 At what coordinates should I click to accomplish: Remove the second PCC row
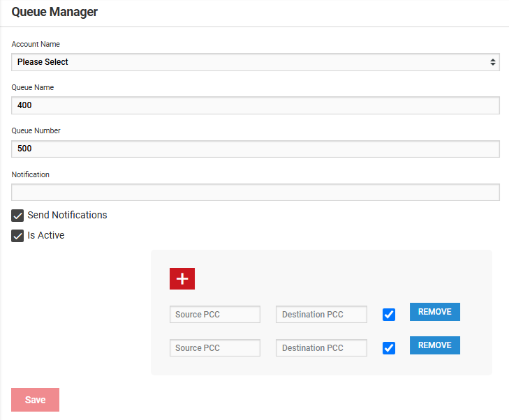click(x=435, y=345)
